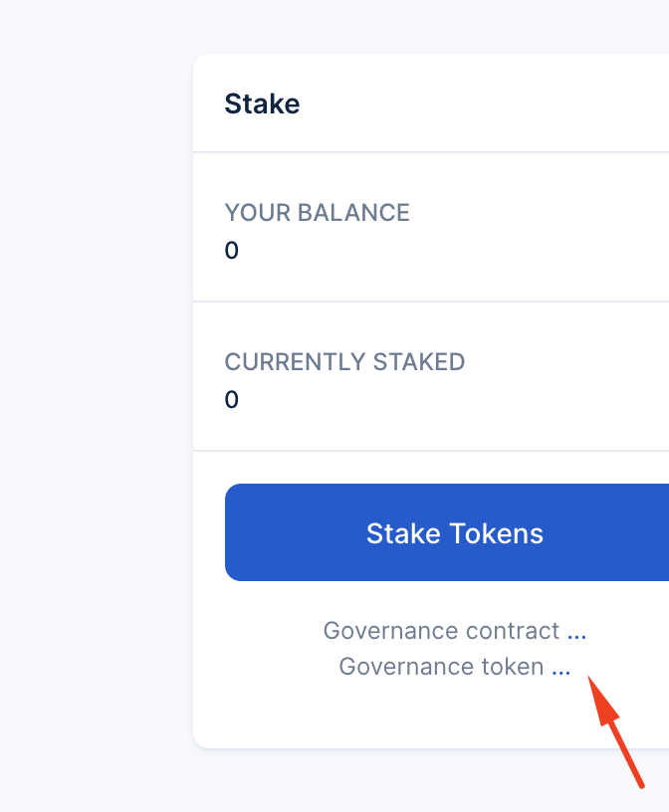
Task: Click the blue Stake Tokens button
Action: click(x=455, y=532)
